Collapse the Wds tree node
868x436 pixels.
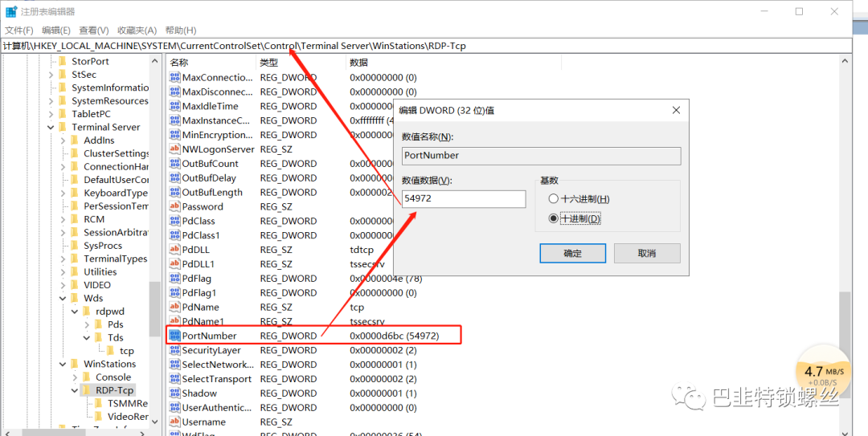pyautogui.click(x=63, y=298)
